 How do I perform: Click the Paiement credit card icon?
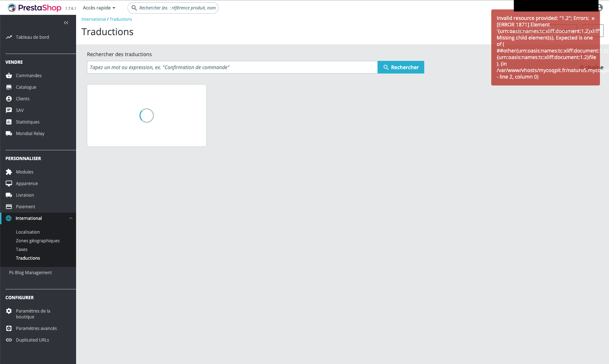point(9,206)
